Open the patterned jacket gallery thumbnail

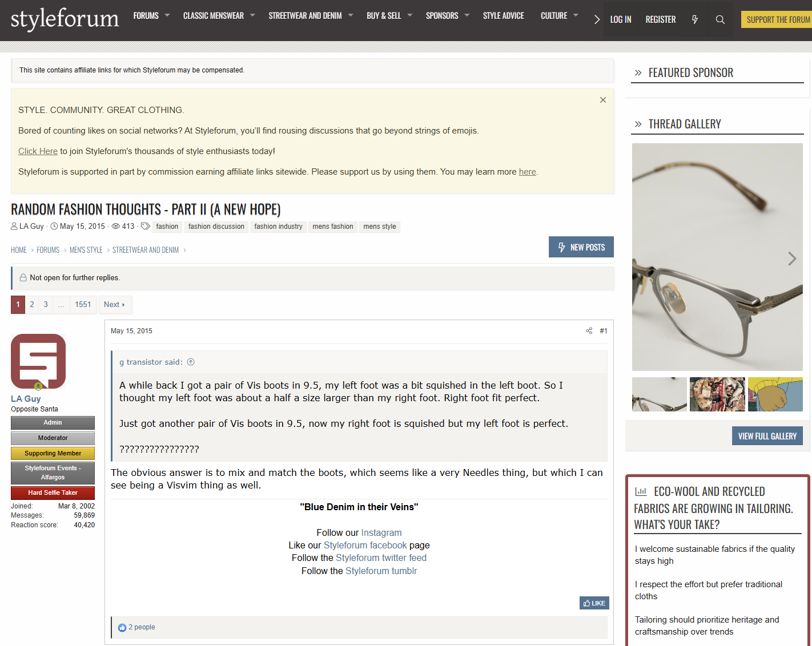717,394
